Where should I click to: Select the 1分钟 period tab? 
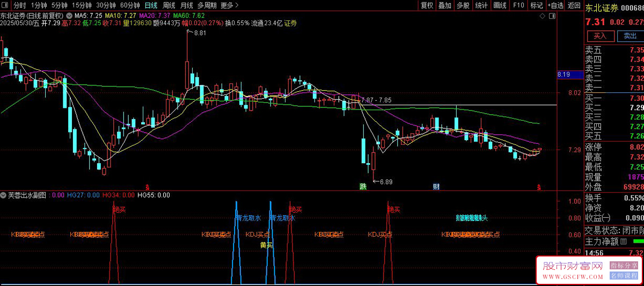coord(39,5)
